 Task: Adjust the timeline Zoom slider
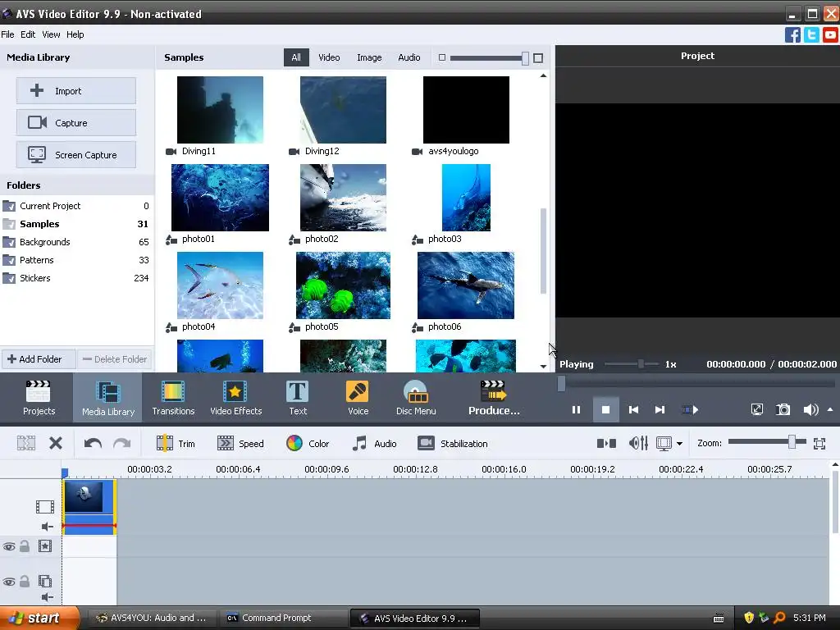coord(792,442)
